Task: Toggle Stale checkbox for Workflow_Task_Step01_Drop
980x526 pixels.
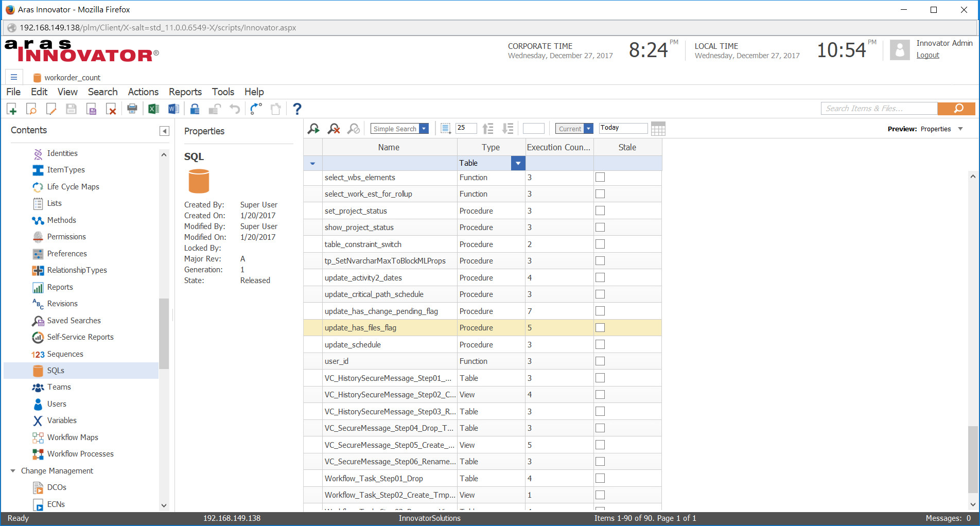Action: [600, 478]
